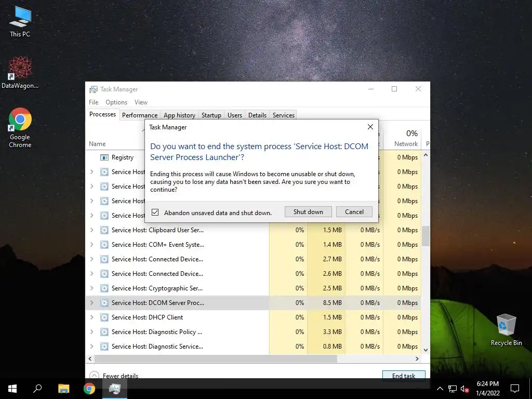Screen dimensions: 532x399
Task: Select the Registry process row name
Action: [x=123, y=157]
